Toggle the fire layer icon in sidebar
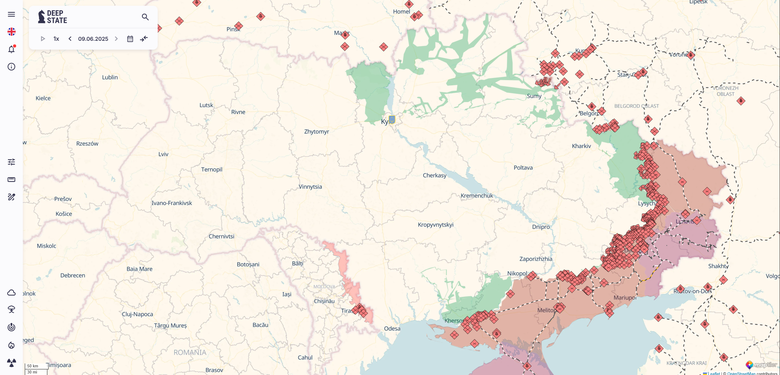The height and width of the screenshot is (375, 780). (x=11, y=345)
